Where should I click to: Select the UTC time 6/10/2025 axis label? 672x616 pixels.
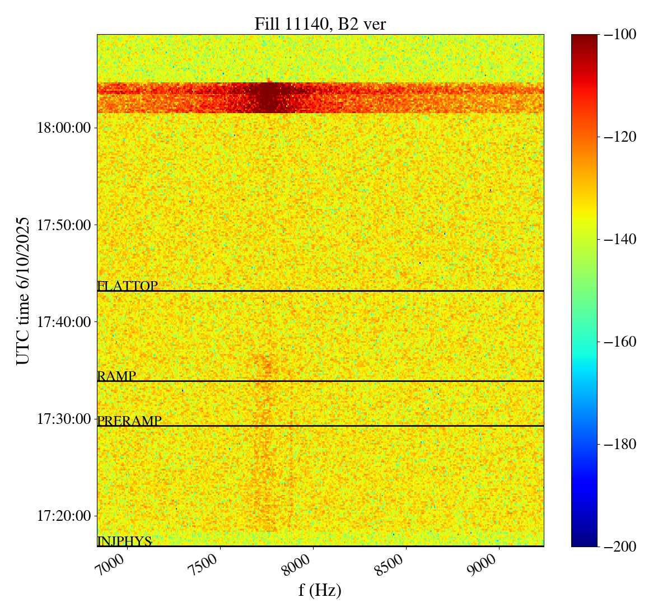[x=23, y=290]
